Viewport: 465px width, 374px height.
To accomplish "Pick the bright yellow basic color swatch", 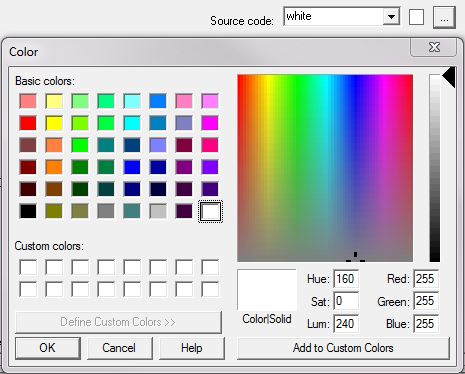I will (x=54, y=123).
